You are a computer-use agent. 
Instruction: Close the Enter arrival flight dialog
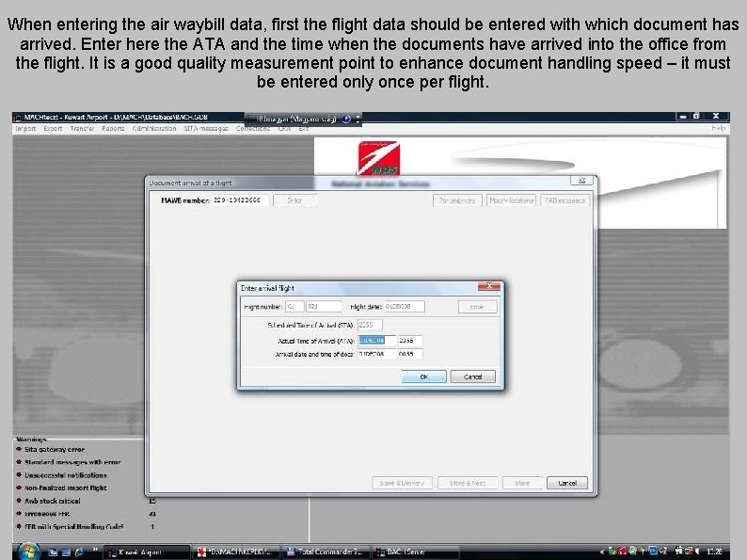tap(489, 286)
